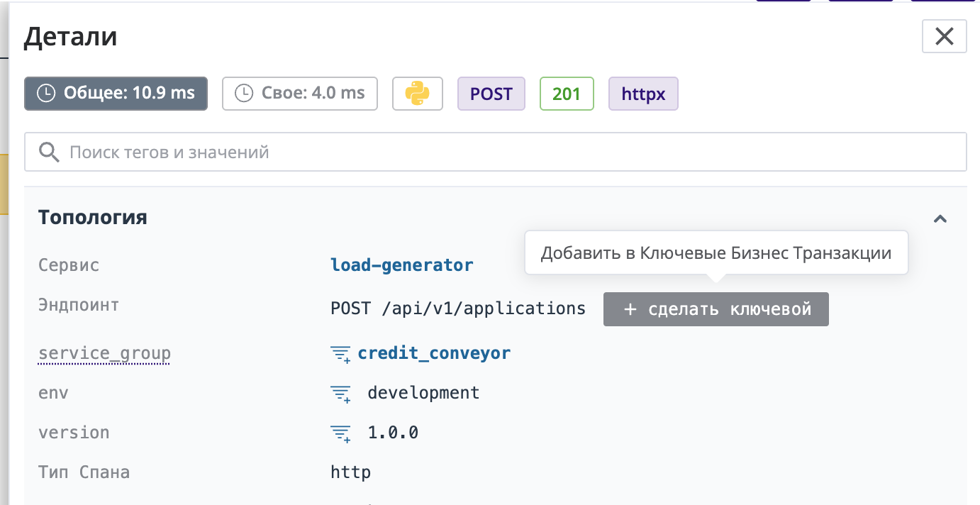Click the Python language icon badge
Image resolution: width=980 pixels, height=505 pixels.
418,94
